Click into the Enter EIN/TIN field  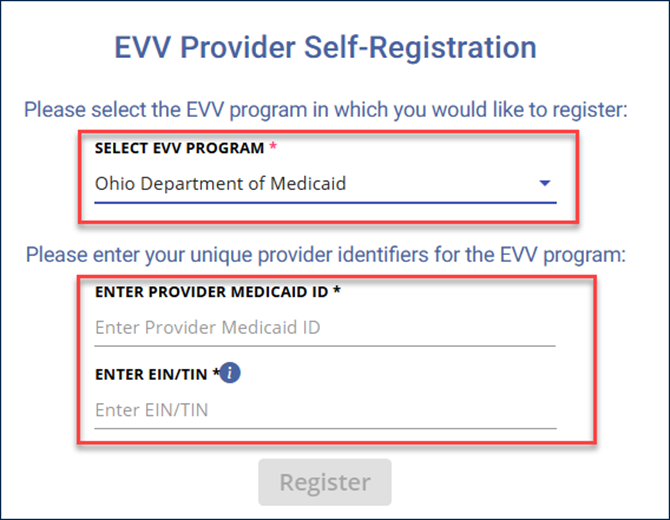coord(325,410)
